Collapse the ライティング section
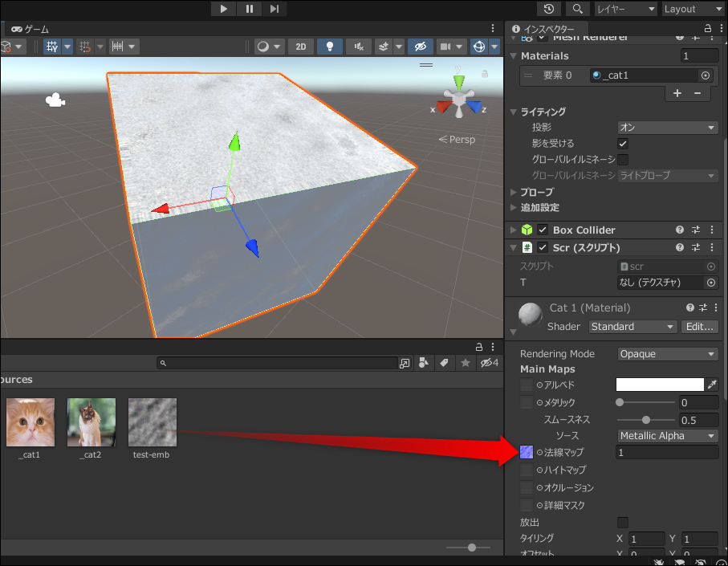Viewport: 728px width, 566px height. pyautogui.click(x=514, y=112)
